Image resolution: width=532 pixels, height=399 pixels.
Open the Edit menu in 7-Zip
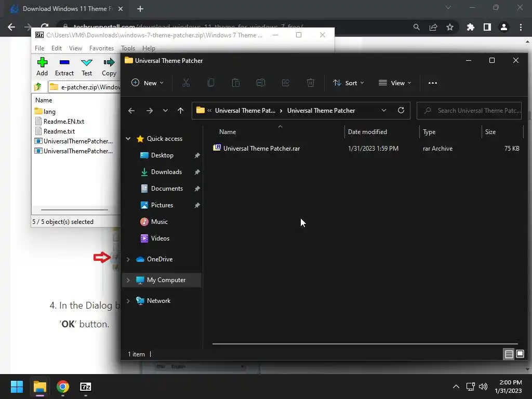(56, 48)
